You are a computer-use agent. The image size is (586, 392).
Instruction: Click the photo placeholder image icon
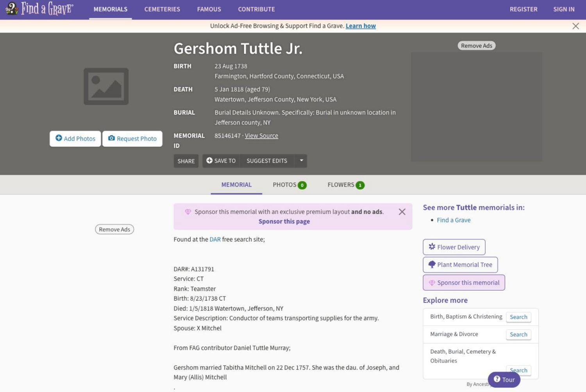click(x=106, y=86)
